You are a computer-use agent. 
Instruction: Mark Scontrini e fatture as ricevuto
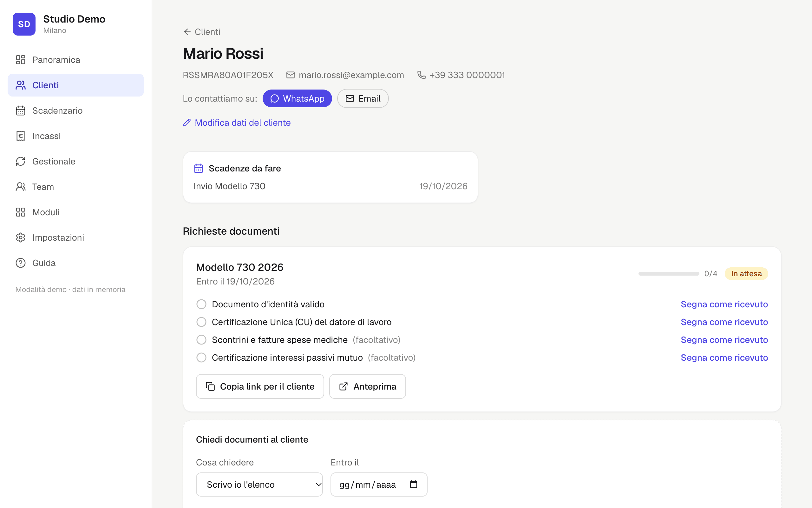[x=724, y=340]
